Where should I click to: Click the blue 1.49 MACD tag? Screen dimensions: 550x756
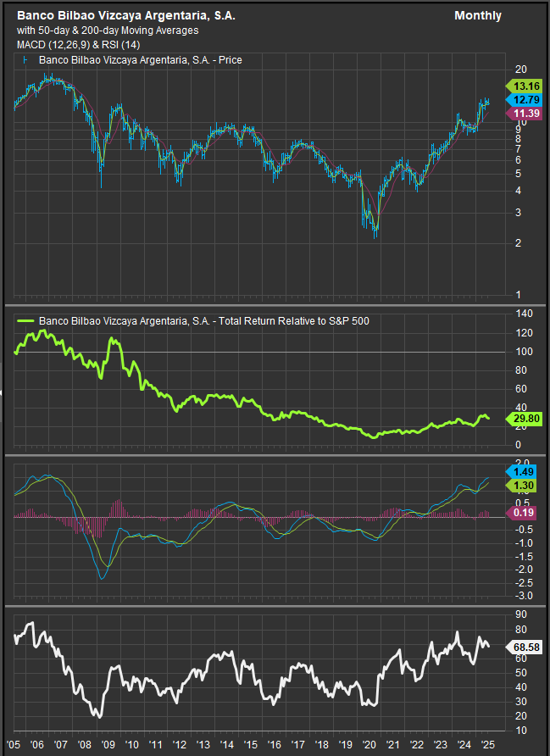pyautogui.click(x=521, y=472)
